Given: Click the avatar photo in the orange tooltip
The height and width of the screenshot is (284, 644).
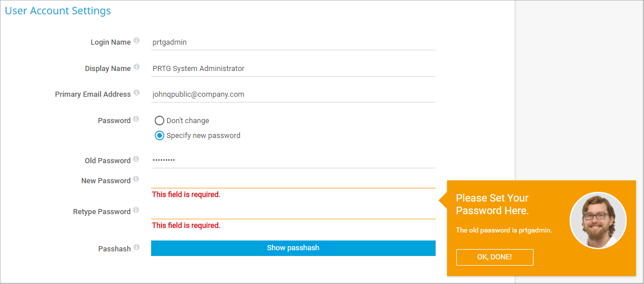Looking at the screenshot, I should 598,220.
